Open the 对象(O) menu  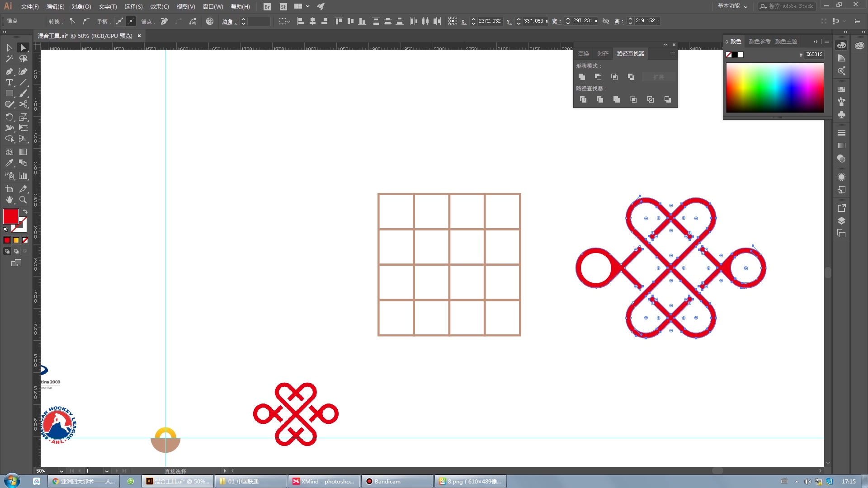click(80, 6)
